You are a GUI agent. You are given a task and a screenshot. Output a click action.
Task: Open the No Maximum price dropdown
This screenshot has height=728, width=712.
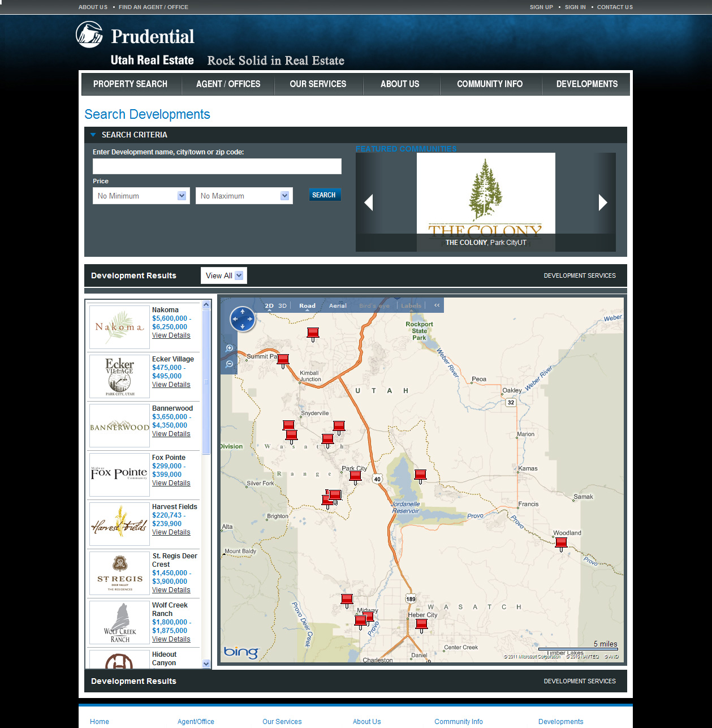pyautogui.click(x=244, y=196)
